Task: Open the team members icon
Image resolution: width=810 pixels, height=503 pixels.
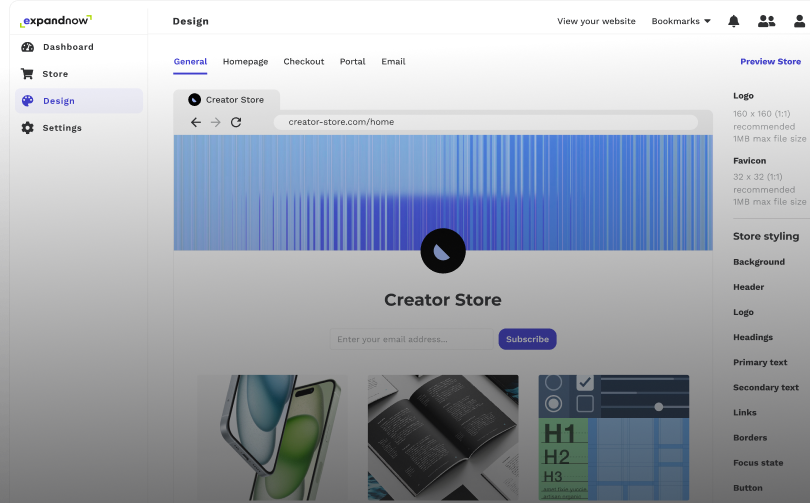Action: [766, 21]
